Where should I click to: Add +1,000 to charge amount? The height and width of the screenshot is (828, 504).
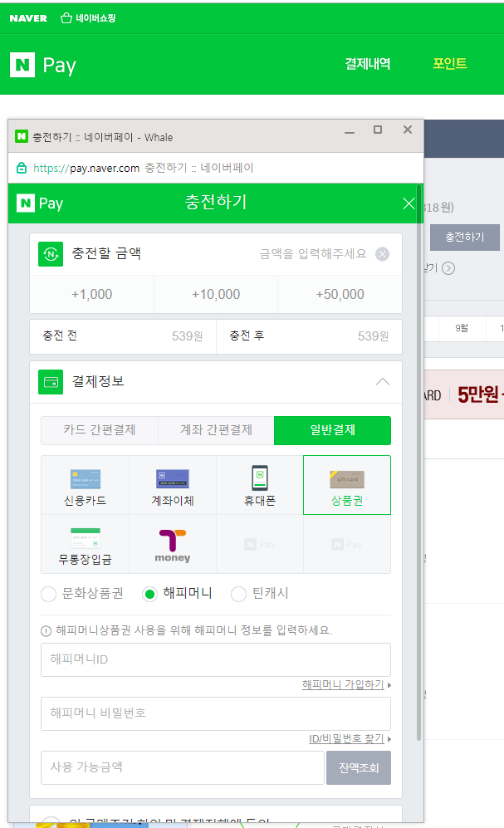coord(92,294)
